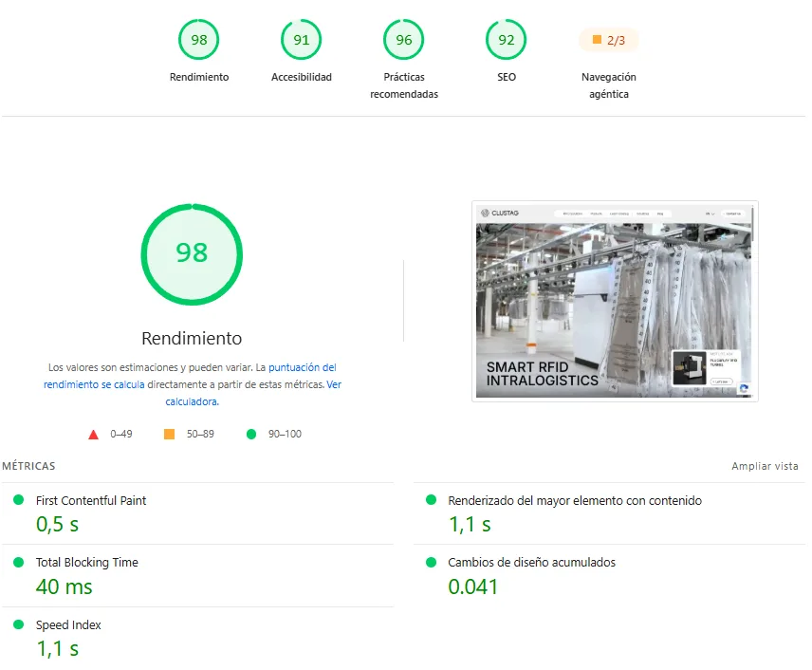This screenshot has width=812, height=670.
Task: Click 'SMART RFID INTRALOGISTICS' text in screenshot
Action: [543, 374]
